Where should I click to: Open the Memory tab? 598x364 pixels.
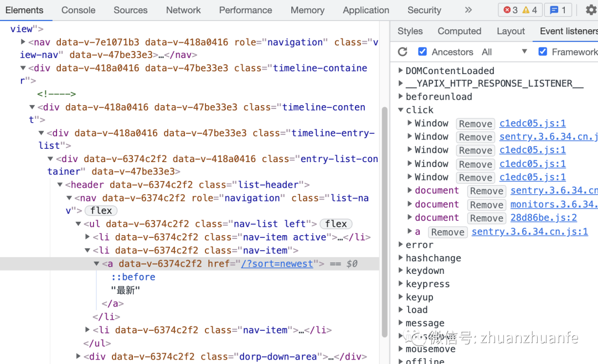click(307, 11)
